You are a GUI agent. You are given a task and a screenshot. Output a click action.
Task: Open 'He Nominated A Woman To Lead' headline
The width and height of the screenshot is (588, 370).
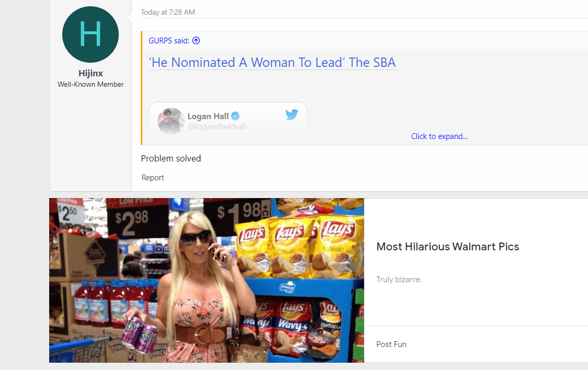coord(272,62)
